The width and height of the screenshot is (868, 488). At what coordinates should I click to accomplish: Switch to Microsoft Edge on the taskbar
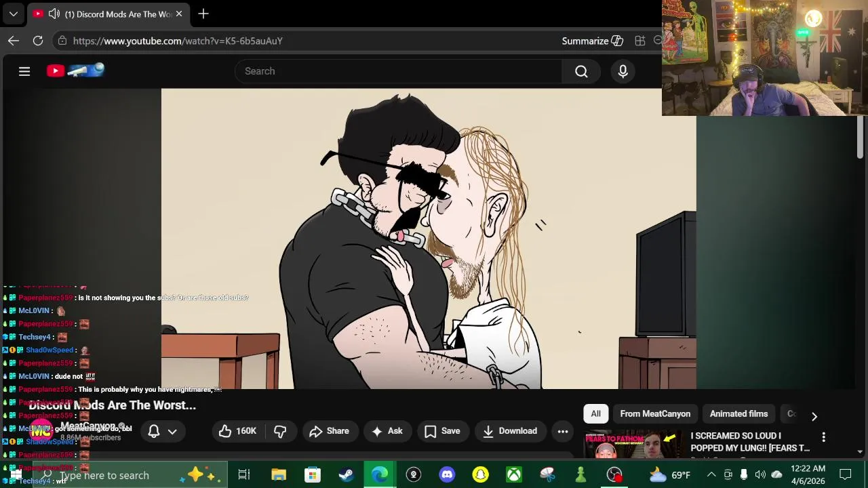tap(379, 475)
